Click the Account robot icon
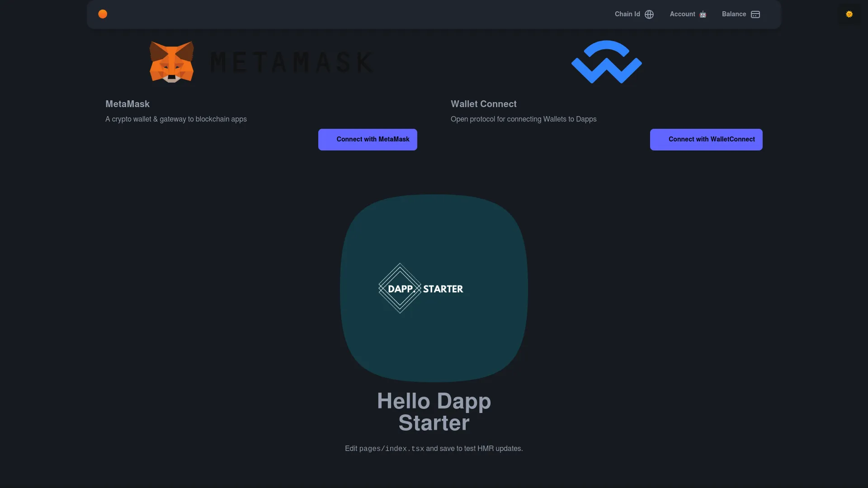Screen dimensions: 868x488 coord(703,14)
